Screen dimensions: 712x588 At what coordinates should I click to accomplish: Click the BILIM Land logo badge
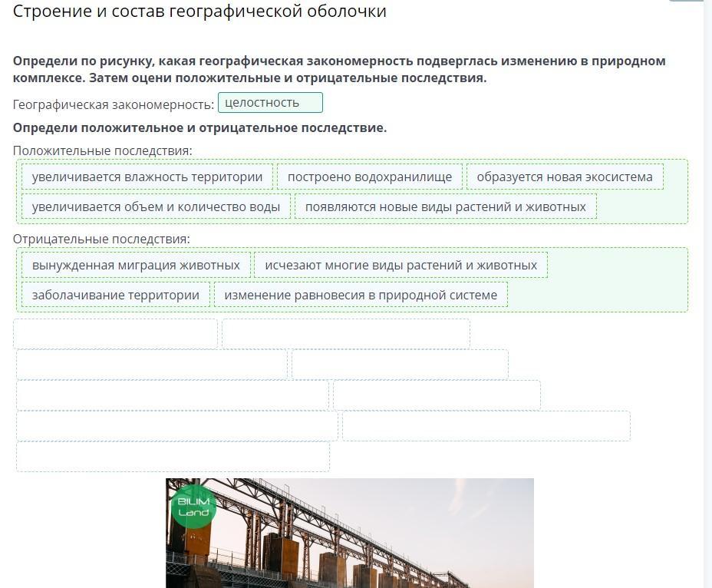[193, 507]
